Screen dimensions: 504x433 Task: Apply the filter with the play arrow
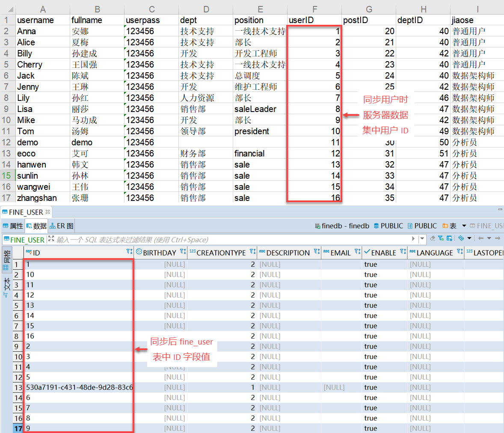point(413,239)
